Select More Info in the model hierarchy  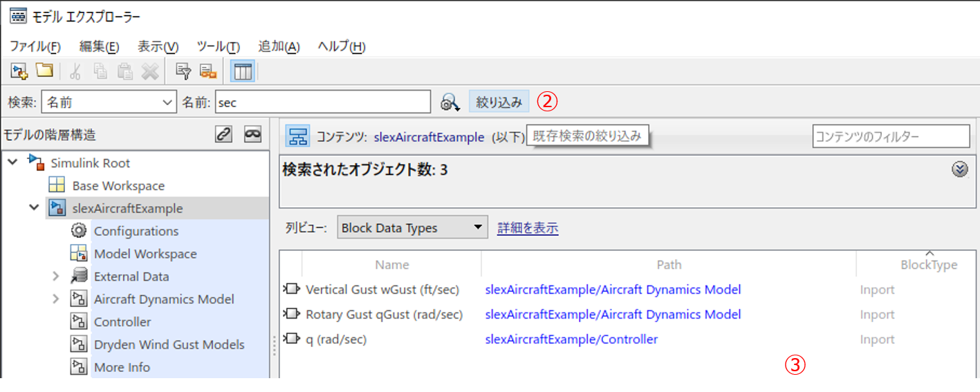pos(122,367)
